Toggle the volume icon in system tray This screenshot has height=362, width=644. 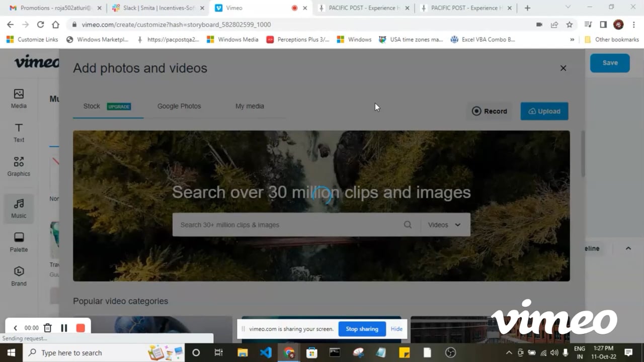coord(554,352)
